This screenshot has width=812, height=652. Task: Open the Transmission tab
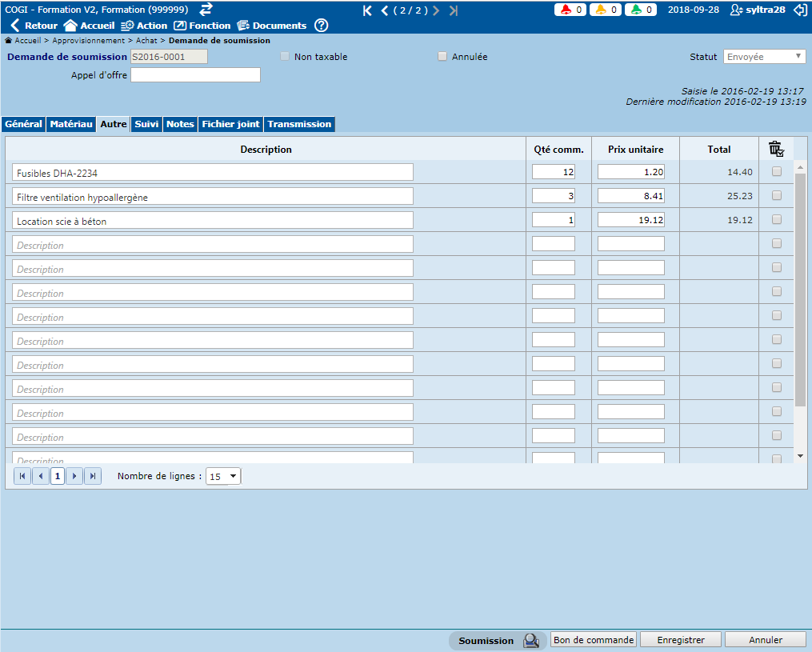click(x=299, y=124)
